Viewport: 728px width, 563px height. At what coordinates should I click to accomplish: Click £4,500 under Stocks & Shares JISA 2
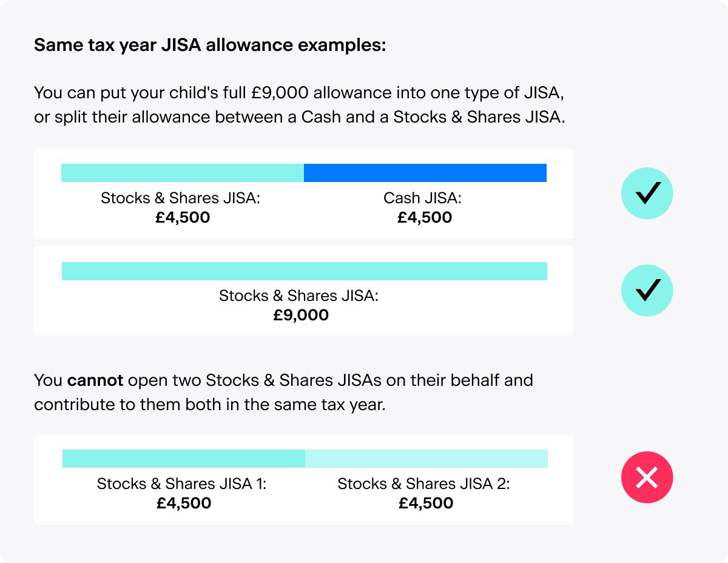(x=426, y=503)
